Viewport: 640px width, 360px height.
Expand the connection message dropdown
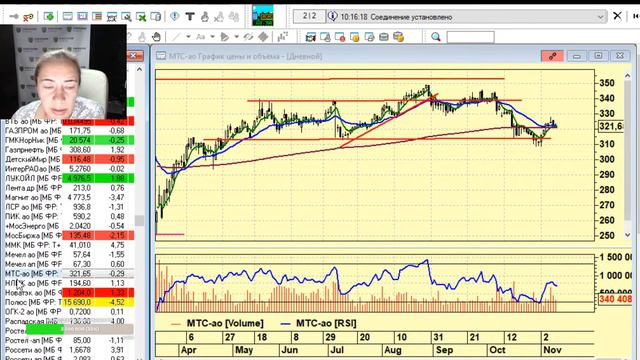(600, 17)
